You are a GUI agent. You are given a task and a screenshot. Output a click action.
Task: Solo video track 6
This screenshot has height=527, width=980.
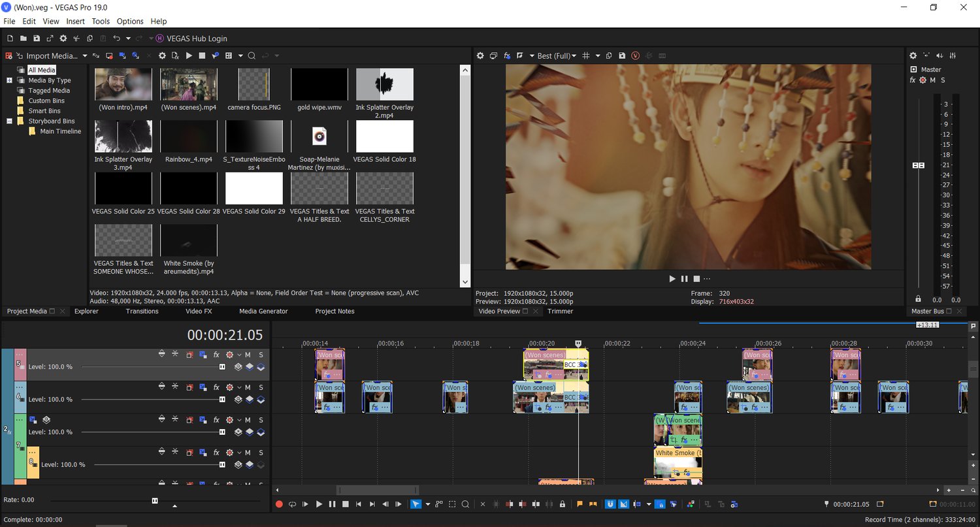(x=261, y=387)
